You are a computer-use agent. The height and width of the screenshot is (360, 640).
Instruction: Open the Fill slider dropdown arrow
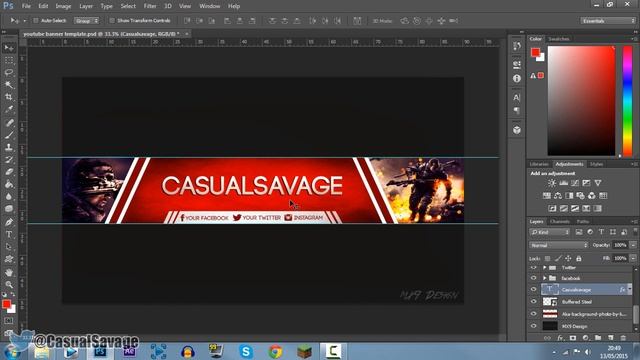[633, 258]
